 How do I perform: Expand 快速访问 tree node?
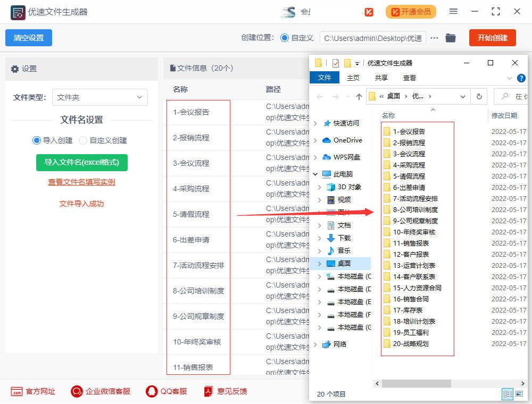(315, 123)
